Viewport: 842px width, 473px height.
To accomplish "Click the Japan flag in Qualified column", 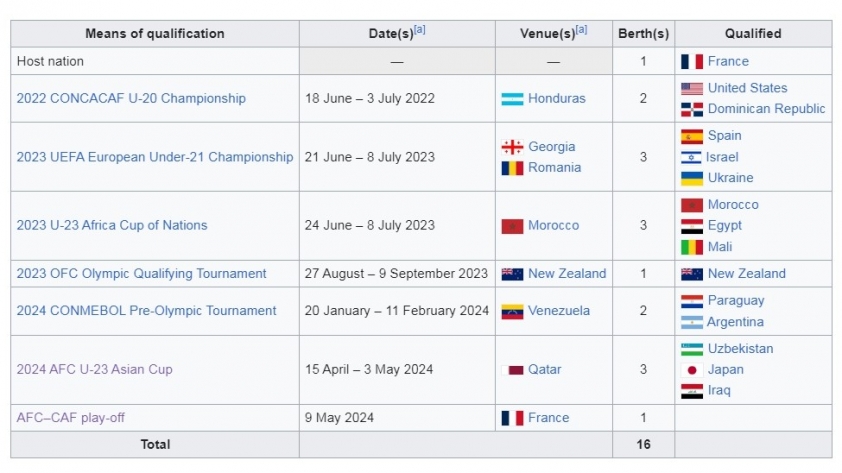I will 692,370.
